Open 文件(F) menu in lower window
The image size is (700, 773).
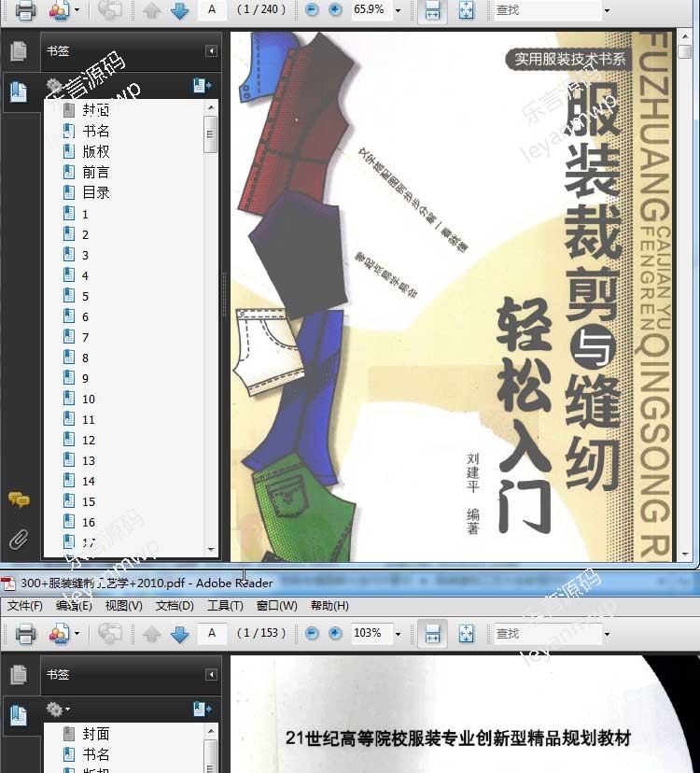click(x=24, y=605)
